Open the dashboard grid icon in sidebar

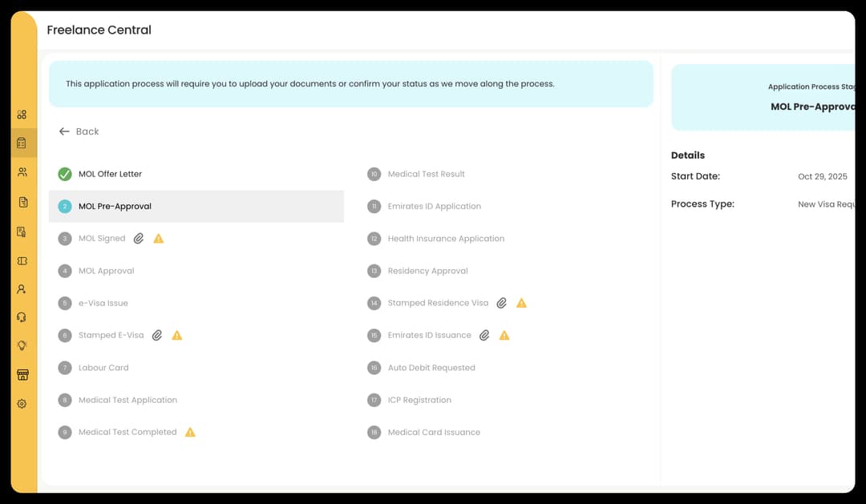click(x=22, y=115)
